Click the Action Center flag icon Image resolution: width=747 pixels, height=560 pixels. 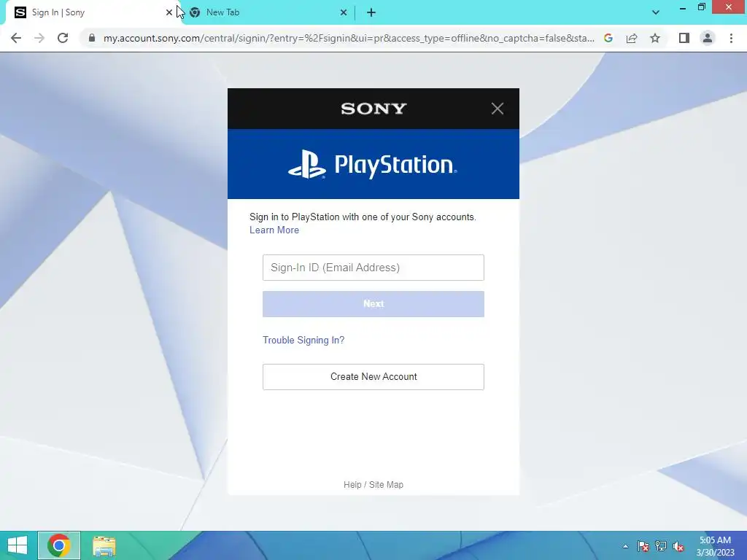point(643,546)
